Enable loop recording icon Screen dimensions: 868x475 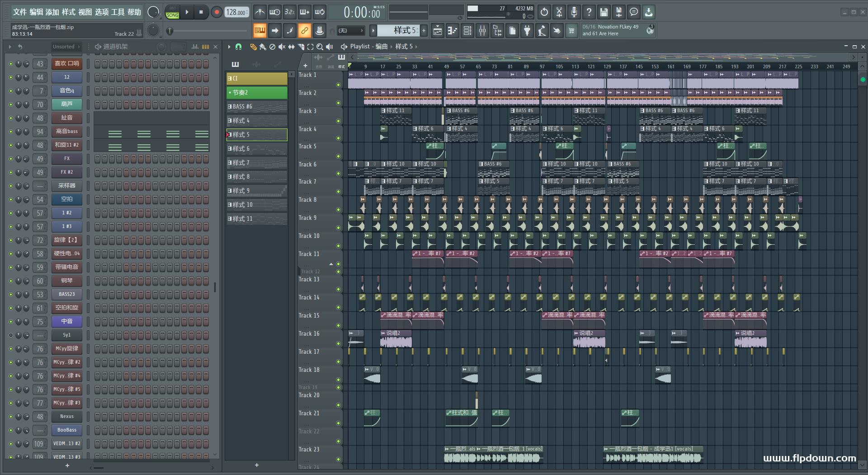[x=320, y=12]
